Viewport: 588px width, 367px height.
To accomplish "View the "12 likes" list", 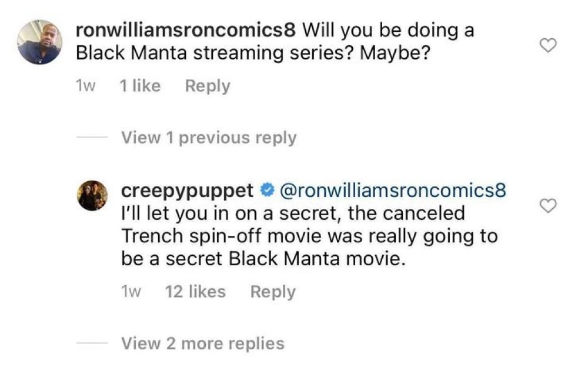I will (195, 292).
